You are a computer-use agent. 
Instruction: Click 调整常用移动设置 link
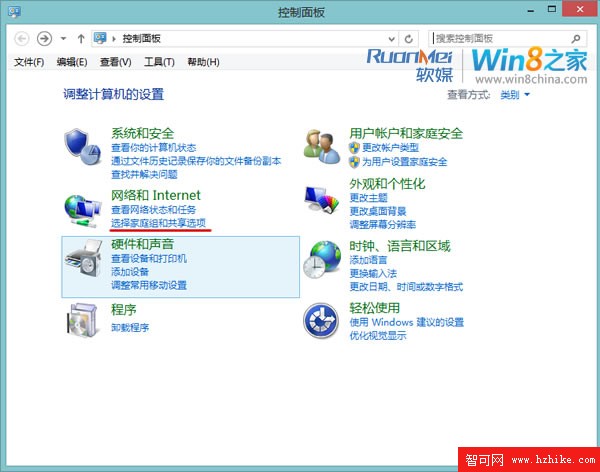pos(149,285)
